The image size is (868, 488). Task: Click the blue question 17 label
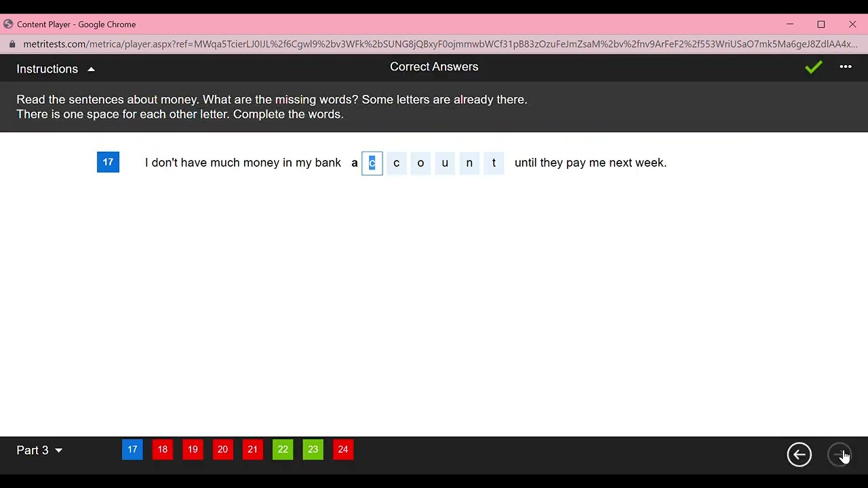108,162
